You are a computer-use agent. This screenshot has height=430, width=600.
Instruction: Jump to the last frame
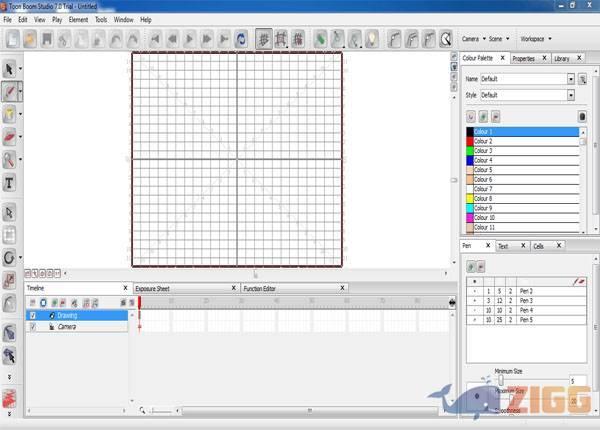(x=224, y=39)
